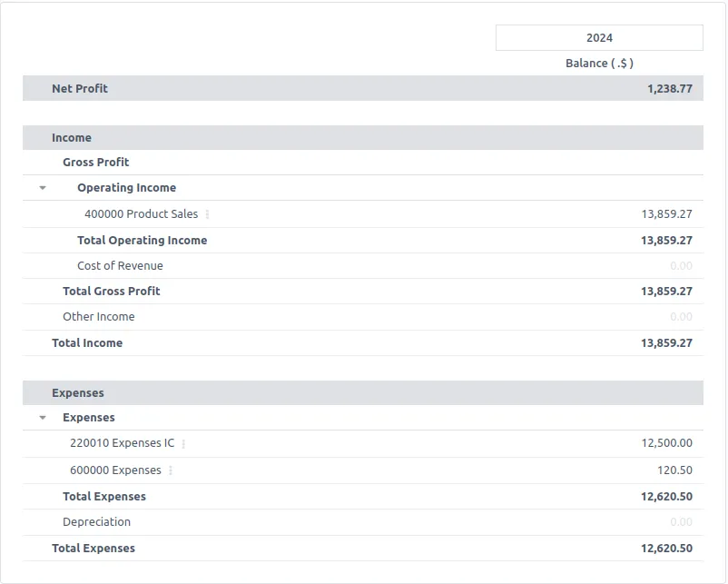Click the Total Income row

point(87,342)
